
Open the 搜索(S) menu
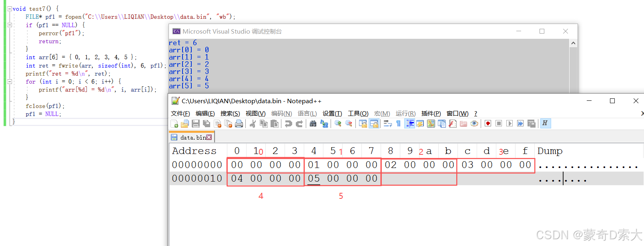coord(230,114)
